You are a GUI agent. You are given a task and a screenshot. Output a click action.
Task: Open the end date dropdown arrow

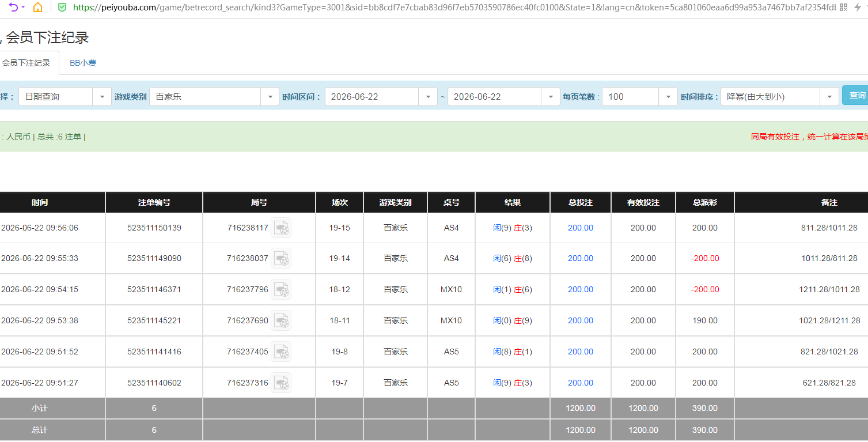tap(551, 96)
